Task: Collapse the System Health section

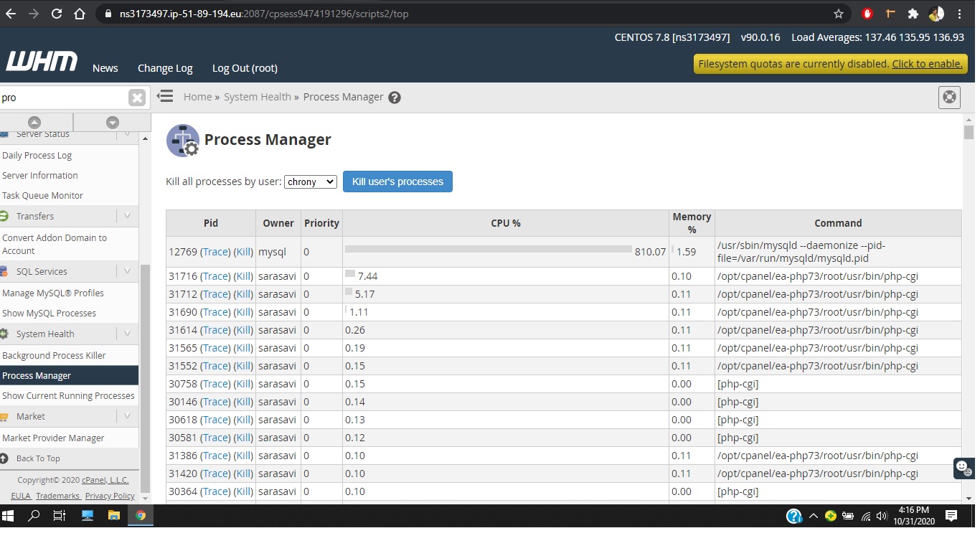Action: (127, 334)
